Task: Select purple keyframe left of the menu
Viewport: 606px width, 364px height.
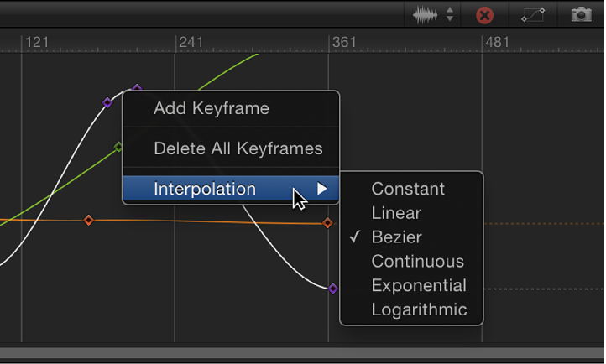Action: click(107, 102)
